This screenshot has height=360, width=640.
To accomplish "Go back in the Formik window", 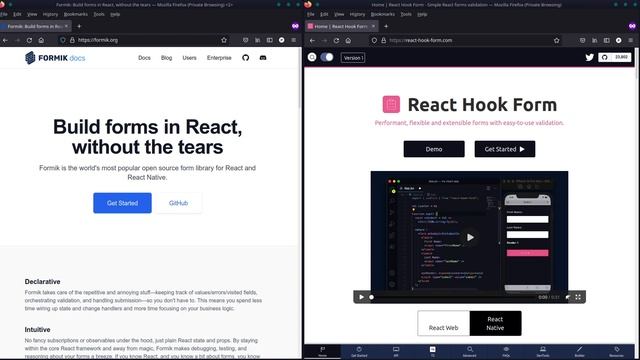I will (x=5, y=40).
